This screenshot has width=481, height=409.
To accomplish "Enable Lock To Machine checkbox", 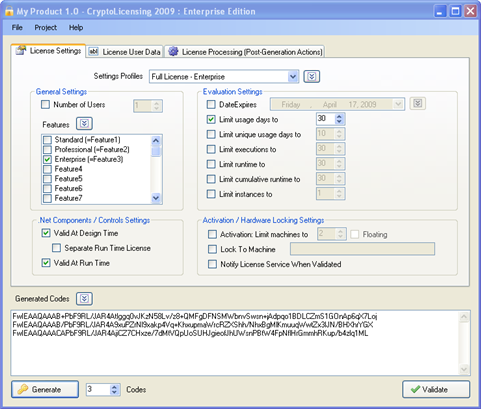I will pyautogui.click(x=212, y=249).
